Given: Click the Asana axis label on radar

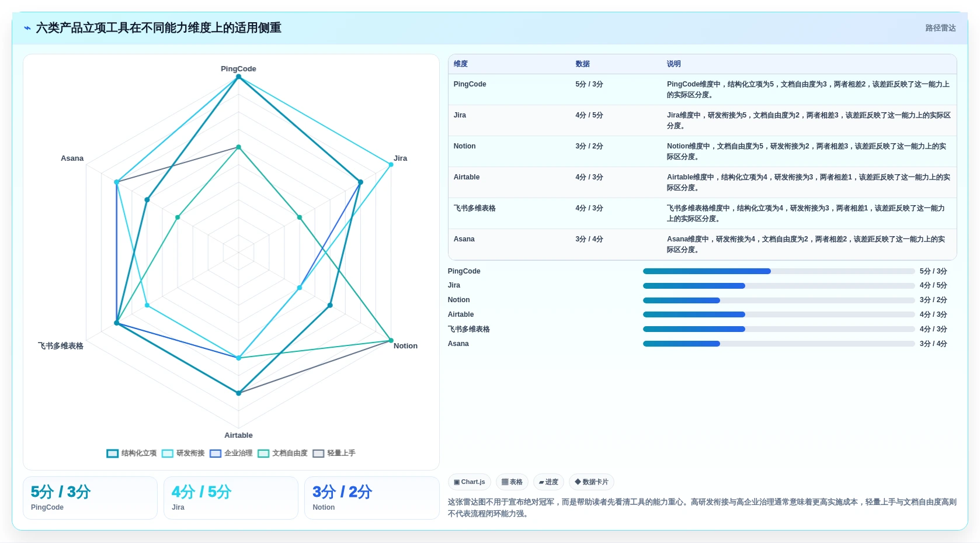Looking at the screenshot, I should point(72,158).
